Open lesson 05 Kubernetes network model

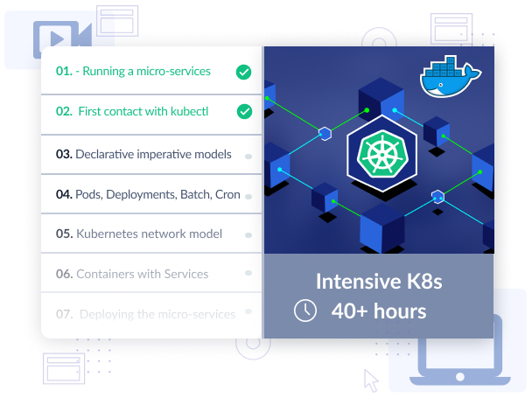click(x=151, y=234)
